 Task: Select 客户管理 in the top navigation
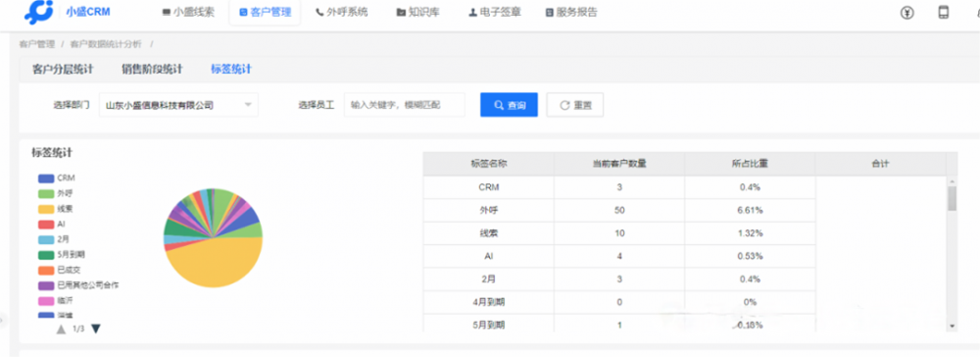point(265,12)
